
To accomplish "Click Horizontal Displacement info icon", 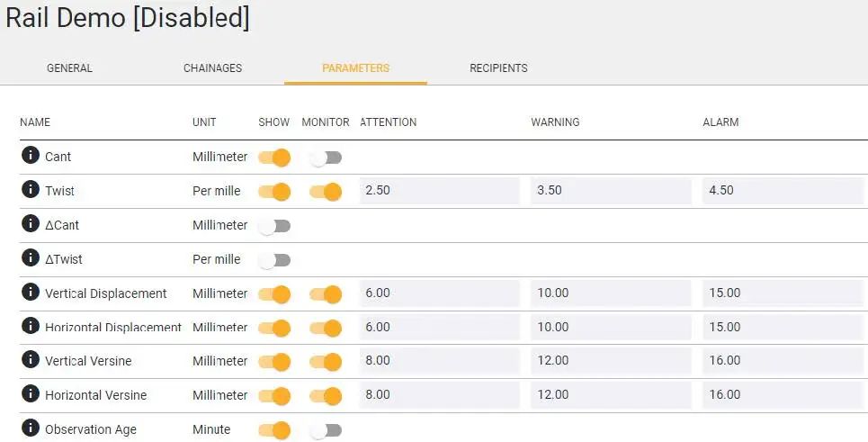I will 31,326.
